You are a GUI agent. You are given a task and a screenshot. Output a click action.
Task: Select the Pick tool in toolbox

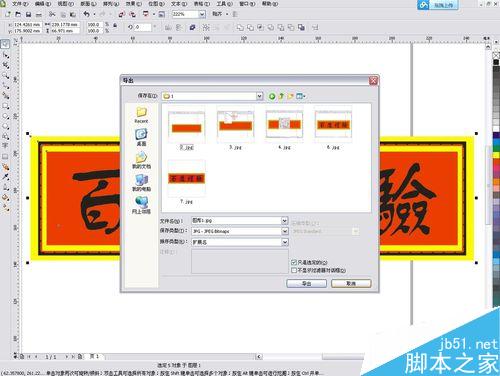tap(5, 44)
